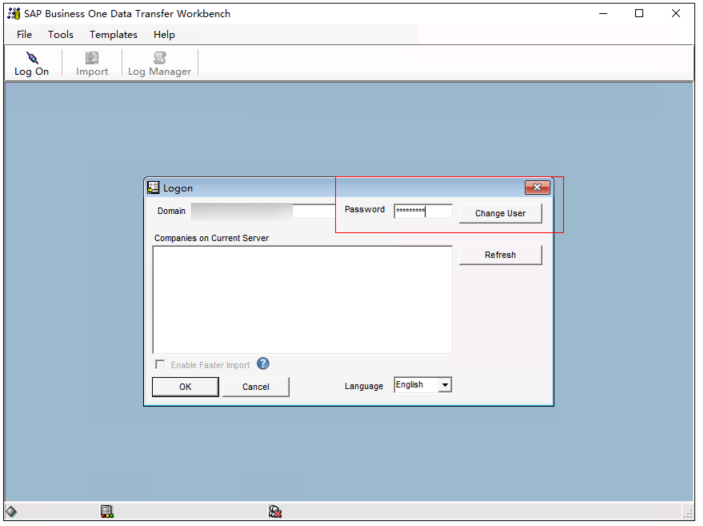Screen dimensions: 703x526
Task: Click the window resize grip
Action: pos(688,513)
